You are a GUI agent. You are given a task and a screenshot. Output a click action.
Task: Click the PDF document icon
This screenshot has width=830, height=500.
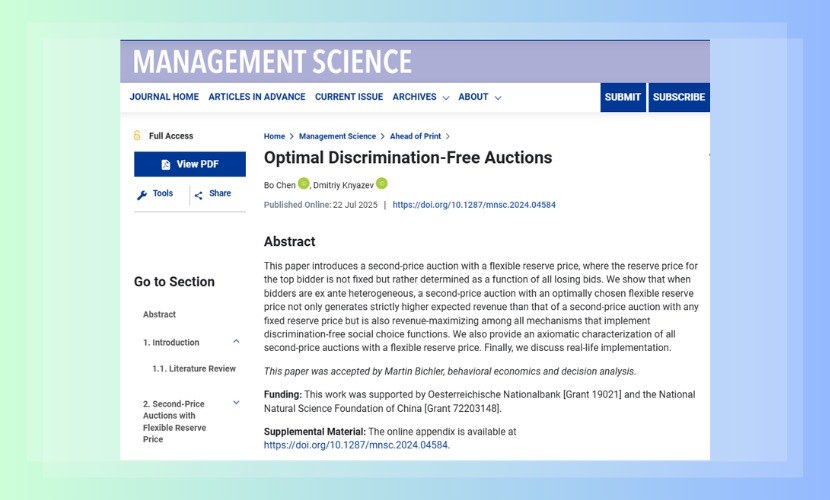tap(166, 164)
